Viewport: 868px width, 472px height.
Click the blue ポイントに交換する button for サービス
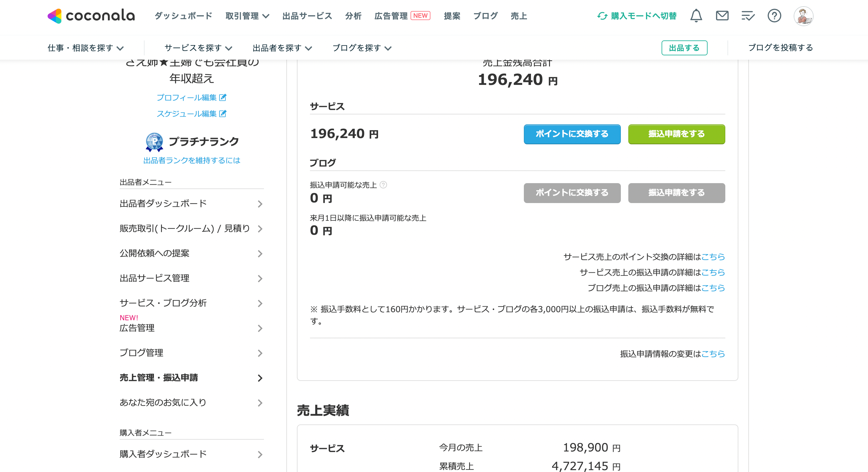(x=572, y=134)
